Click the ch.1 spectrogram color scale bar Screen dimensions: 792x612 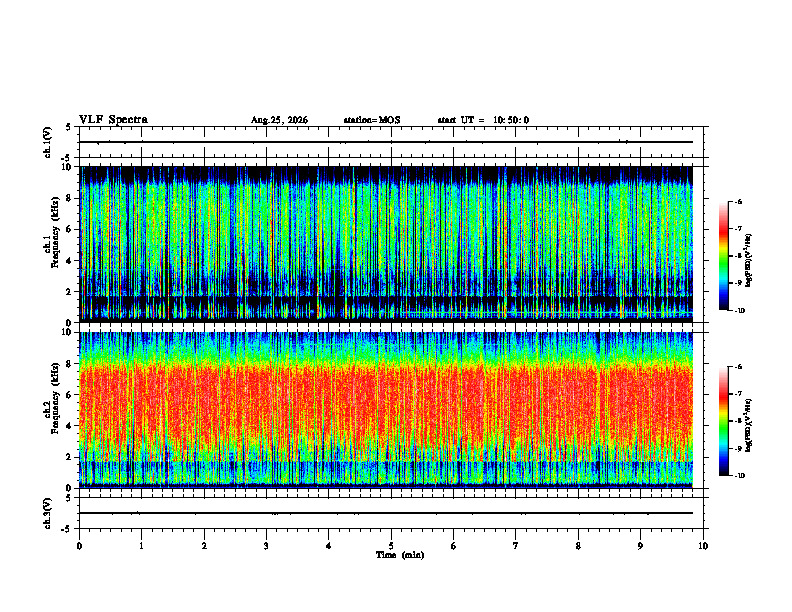click(723, 256)
